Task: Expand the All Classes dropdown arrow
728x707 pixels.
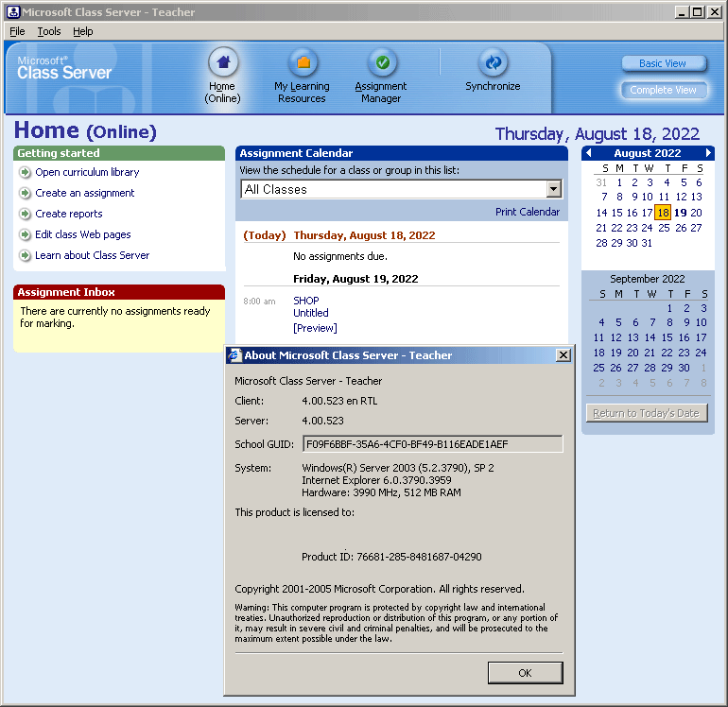Action: 553,189
